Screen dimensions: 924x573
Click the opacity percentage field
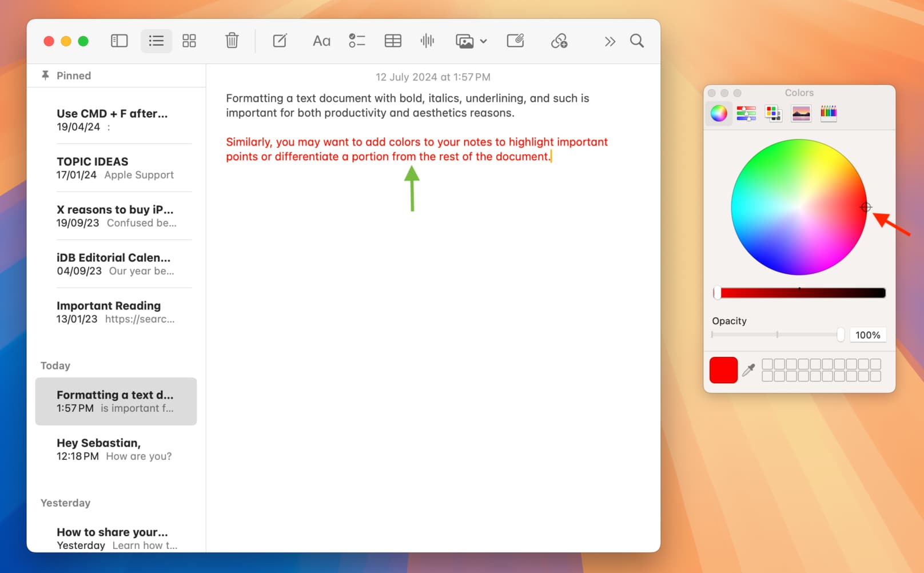(x=867, y=335)
